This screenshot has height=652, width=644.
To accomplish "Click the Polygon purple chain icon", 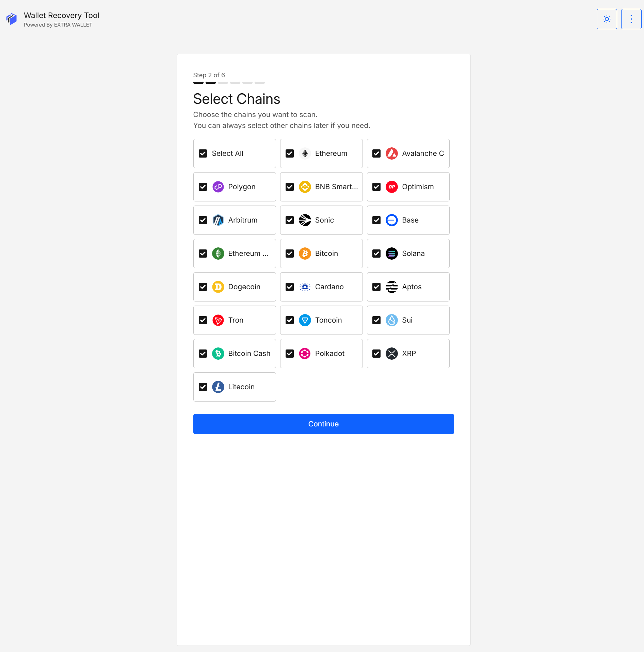I will (x=218, y=187).
